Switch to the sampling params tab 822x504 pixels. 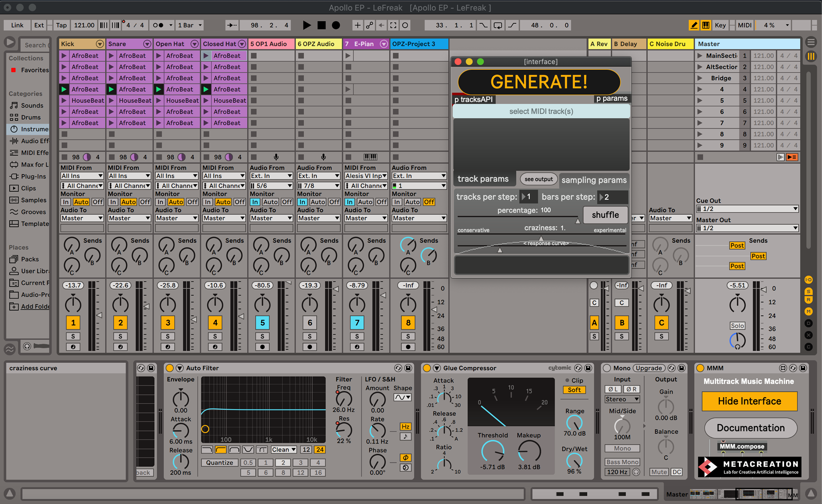pyautogui.click(x=594, y=180)
